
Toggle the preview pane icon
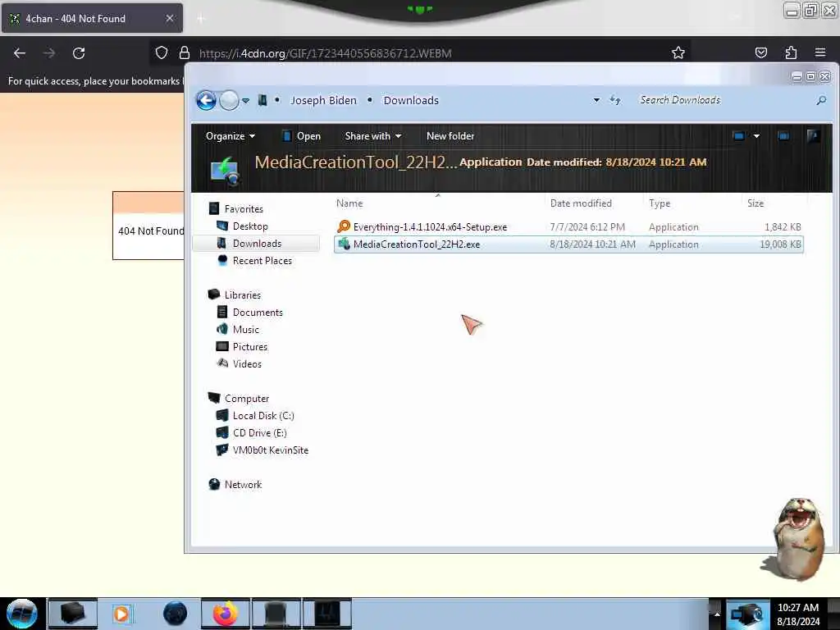click(783, 136)
